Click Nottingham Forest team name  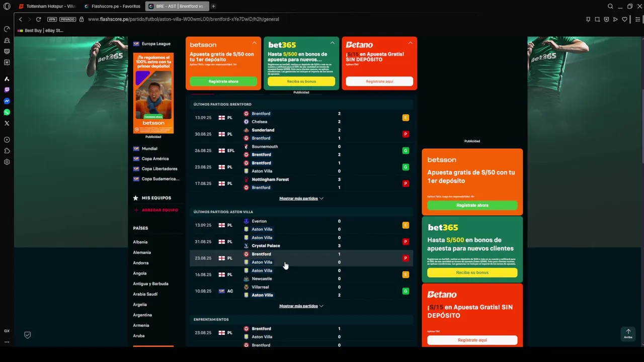coord(270,179)
